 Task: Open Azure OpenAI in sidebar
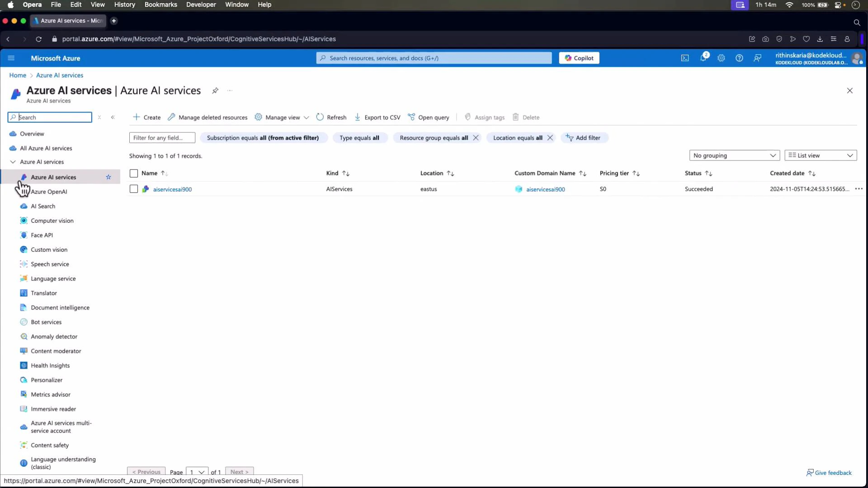point(49,192)
